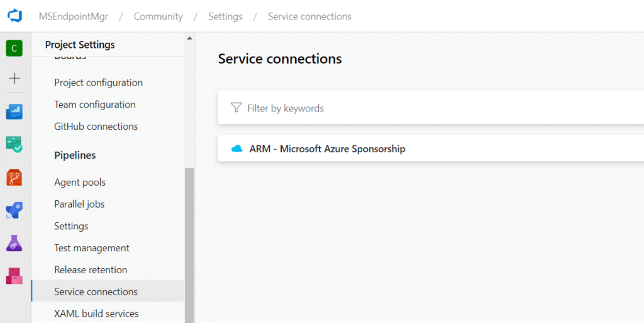The image size is (644, 323).
Task: Click the plus add-new icon in the sidebar
Action: pos(14,78)
